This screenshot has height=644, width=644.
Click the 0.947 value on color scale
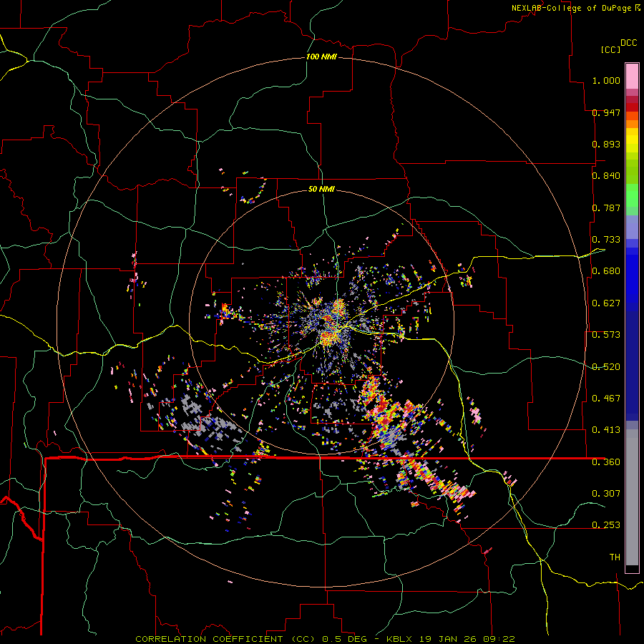606,112
